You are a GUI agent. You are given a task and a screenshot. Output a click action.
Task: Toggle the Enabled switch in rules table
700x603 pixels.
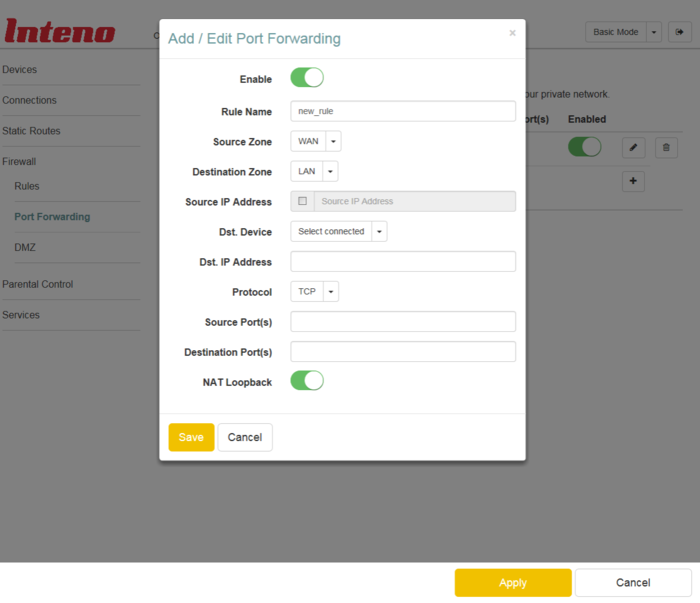(x=584, y=147)
